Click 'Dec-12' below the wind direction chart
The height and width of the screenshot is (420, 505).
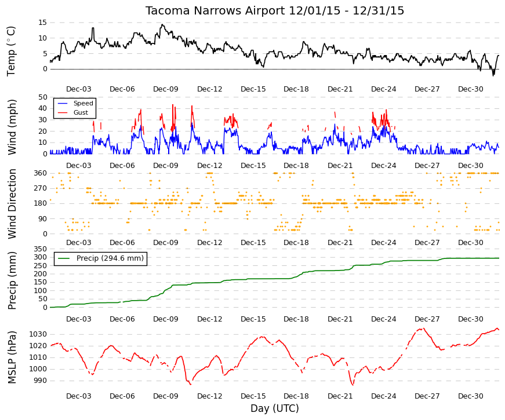click(x=210, y=243)
